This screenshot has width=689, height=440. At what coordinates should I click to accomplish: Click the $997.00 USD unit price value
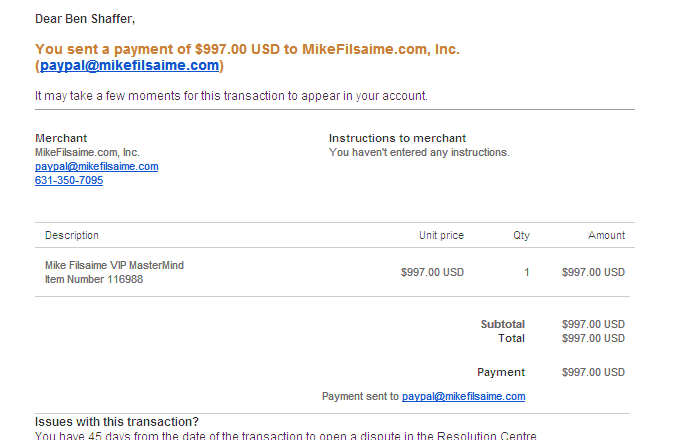432,272
